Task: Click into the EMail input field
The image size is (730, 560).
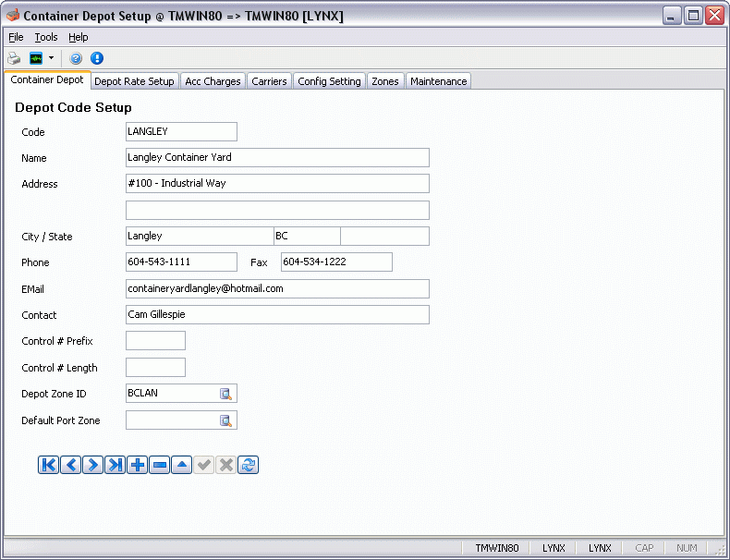Action: pyautogui.click(x=277, y=289)
